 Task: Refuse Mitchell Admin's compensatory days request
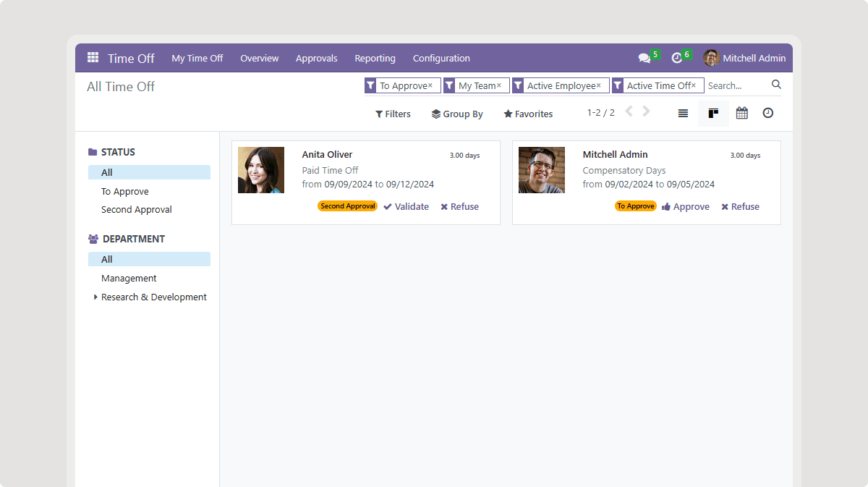(x=740, y=207)
